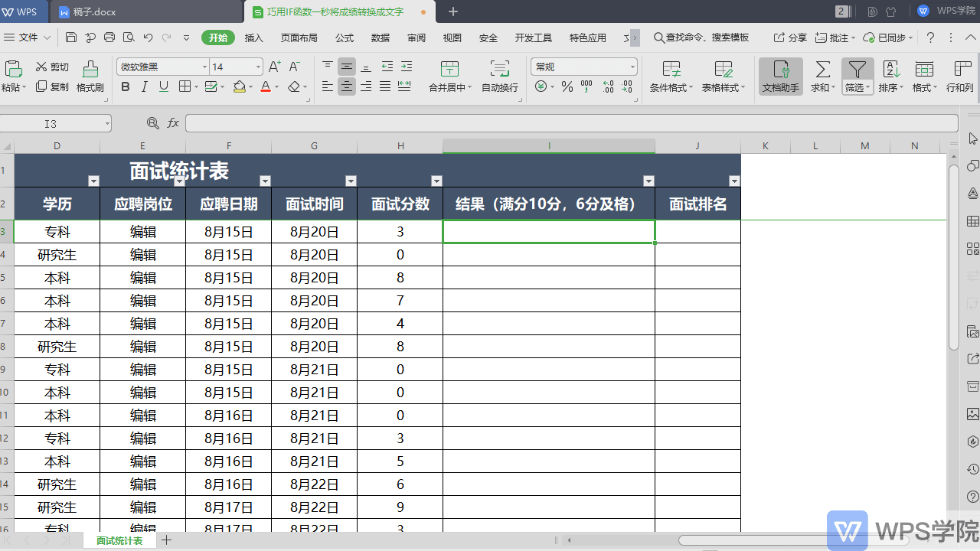Open the Document Assistant (文档助手)
The width and height of the screenshot is (980, 551).
pos(780,77)
